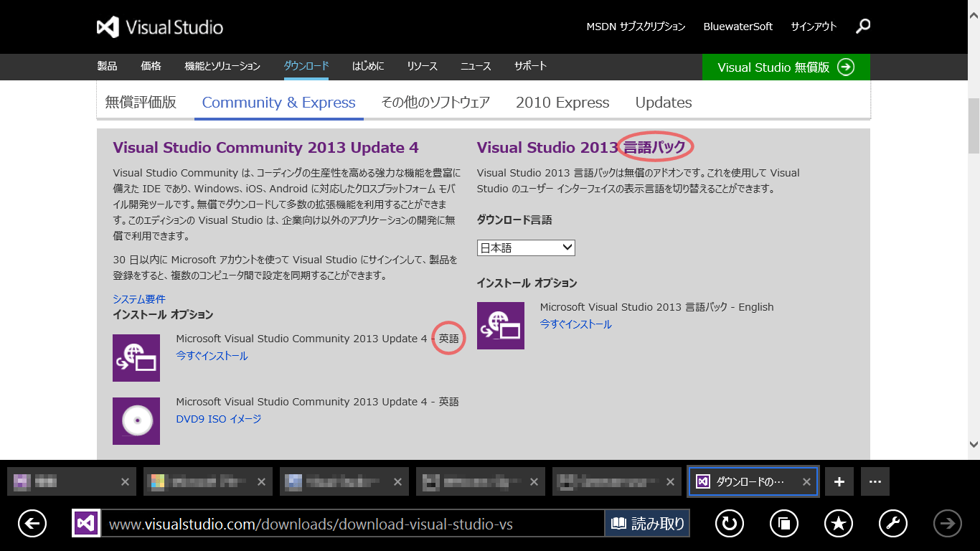Viewport: 980px width, 551px height.
Task: Switch to the Community & Express tab
Action: [279, 103]
